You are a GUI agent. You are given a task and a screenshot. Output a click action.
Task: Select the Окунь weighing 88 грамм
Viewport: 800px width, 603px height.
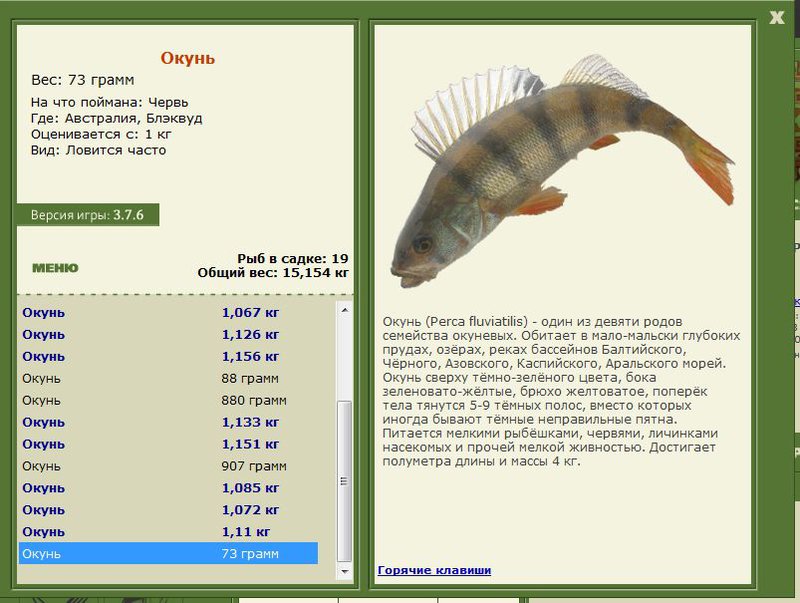168,378
